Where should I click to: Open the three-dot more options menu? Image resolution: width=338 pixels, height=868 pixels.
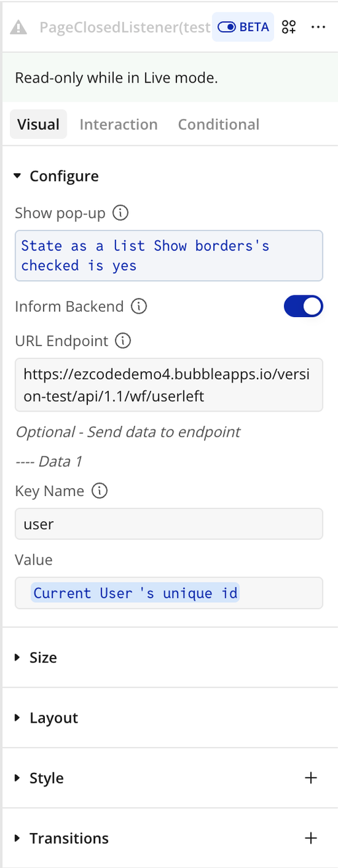click(x=318, y=27)
